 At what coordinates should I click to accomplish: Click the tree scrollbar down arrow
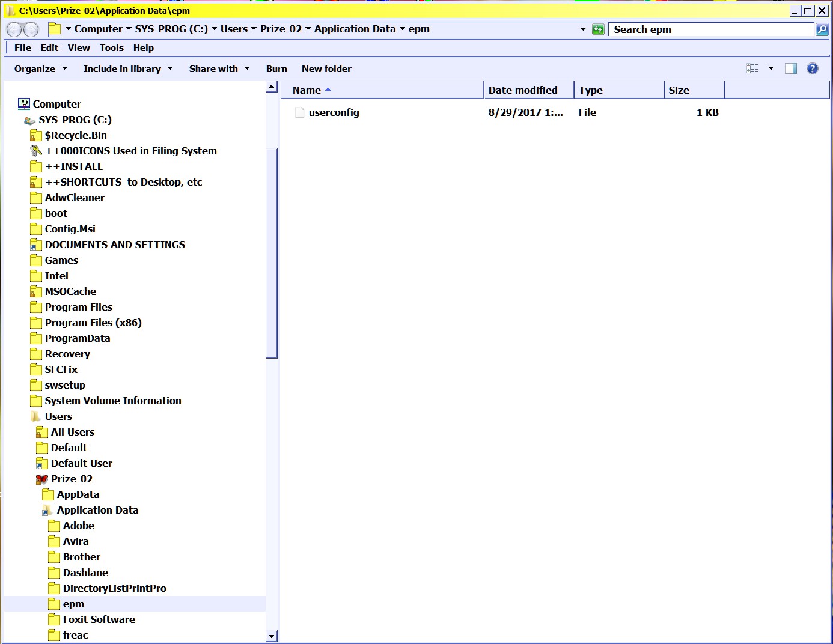(x=272, y=636)
